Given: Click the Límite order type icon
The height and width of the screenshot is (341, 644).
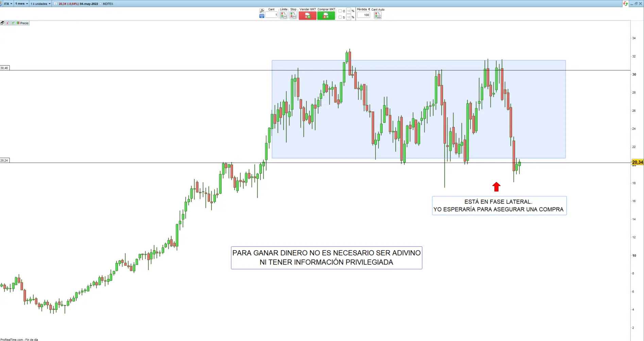Looking at the screenshot, I should point(284,15).
